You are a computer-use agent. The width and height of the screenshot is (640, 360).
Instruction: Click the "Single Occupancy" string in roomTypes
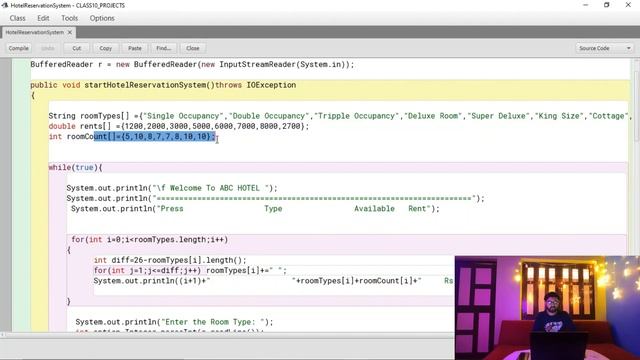pos(184,116)
